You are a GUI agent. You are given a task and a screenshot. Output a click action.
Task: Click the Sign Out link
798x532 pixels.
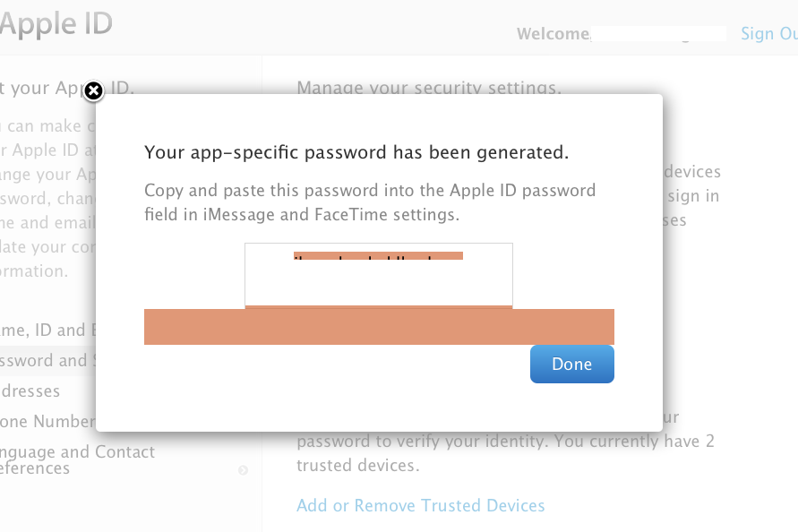pyautogui.click(x=768, y=34)
